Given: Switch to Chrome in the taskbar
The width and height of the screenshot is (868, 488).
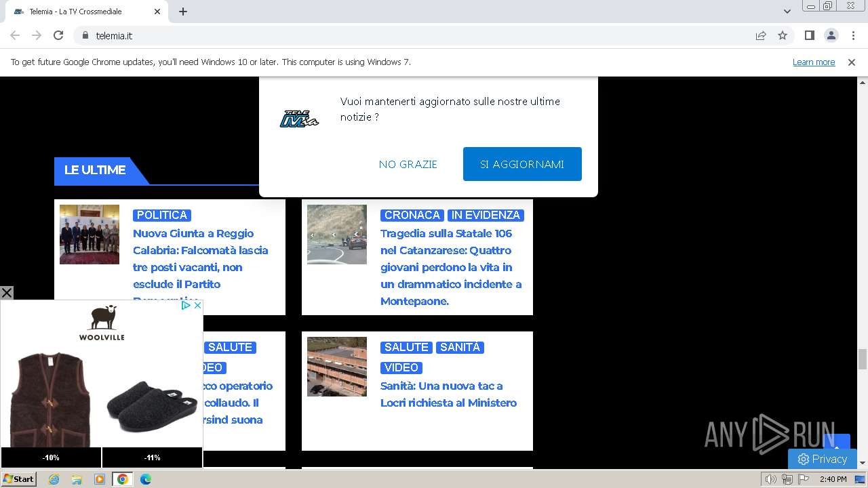Looking at the screenshot, I should tap(123, 479).
